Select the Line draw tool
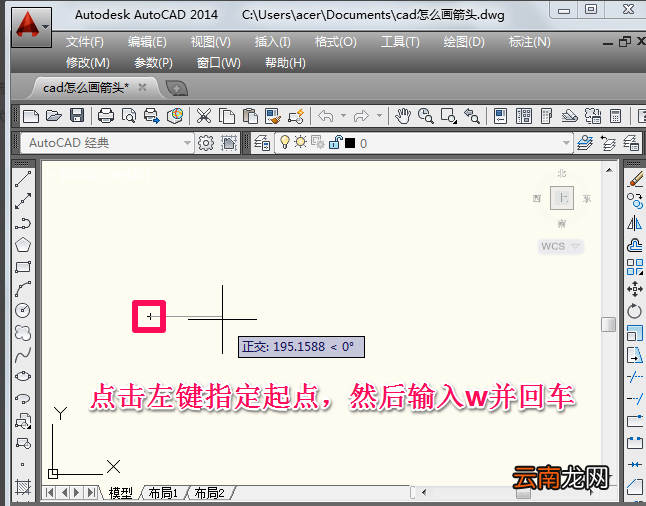This screenshot has height=506, width=646. tap(23, 179)
